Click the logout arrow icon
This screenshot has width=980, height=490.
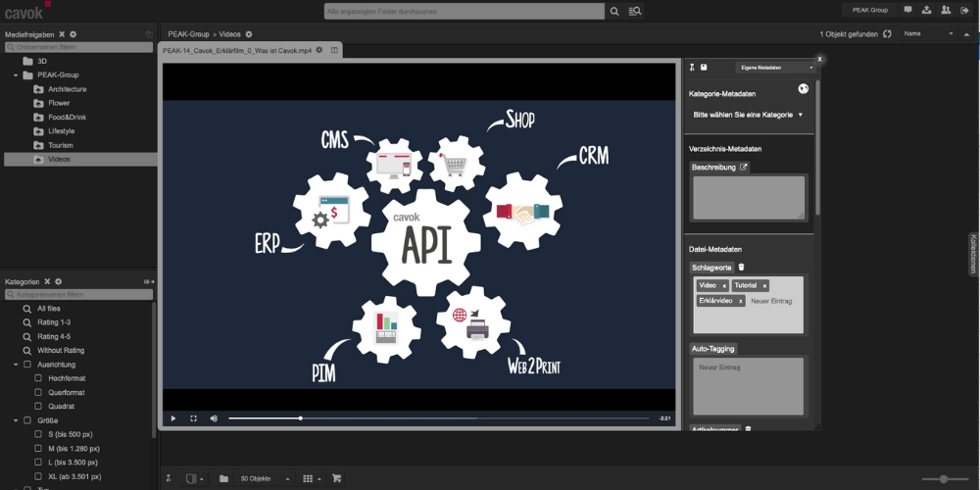[964, 10]
